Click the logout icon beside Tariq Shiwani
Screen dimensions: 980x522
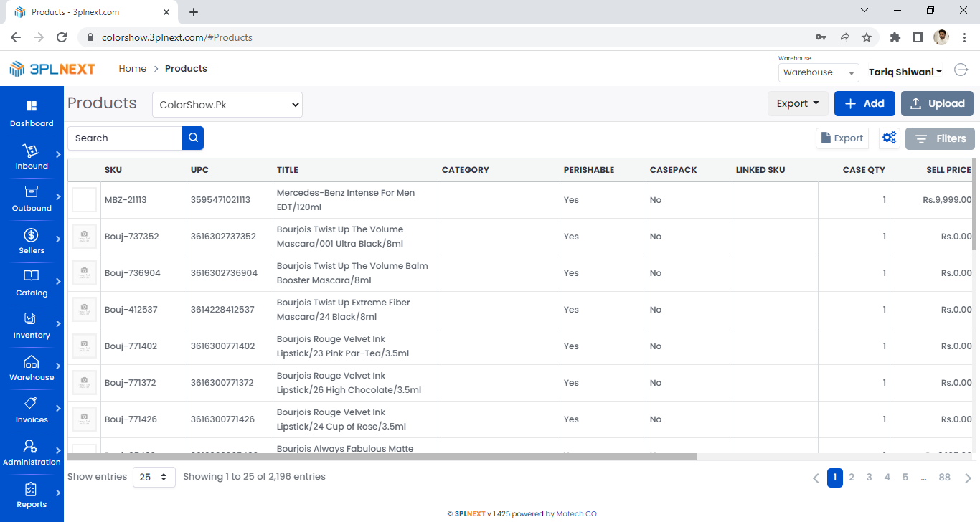click(961, 70)
